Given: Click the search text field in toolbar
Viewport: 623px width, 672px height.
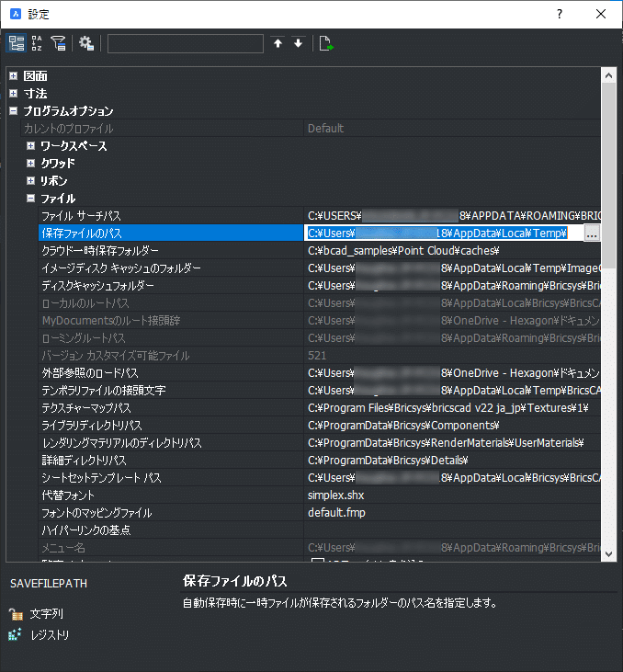Looking at the screenshot, I should pos(185,44).
